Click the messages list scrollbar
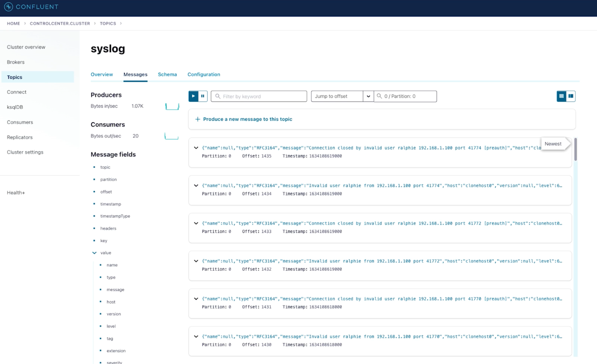 575,149
